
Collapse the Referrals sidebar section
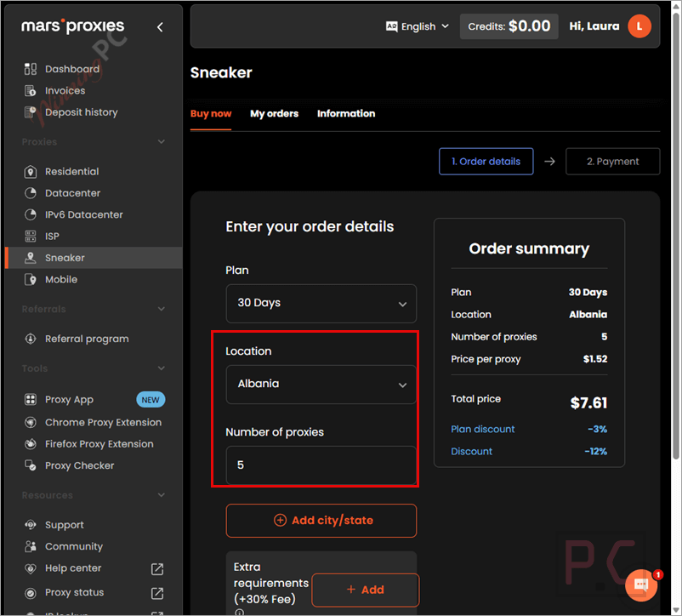162,309
